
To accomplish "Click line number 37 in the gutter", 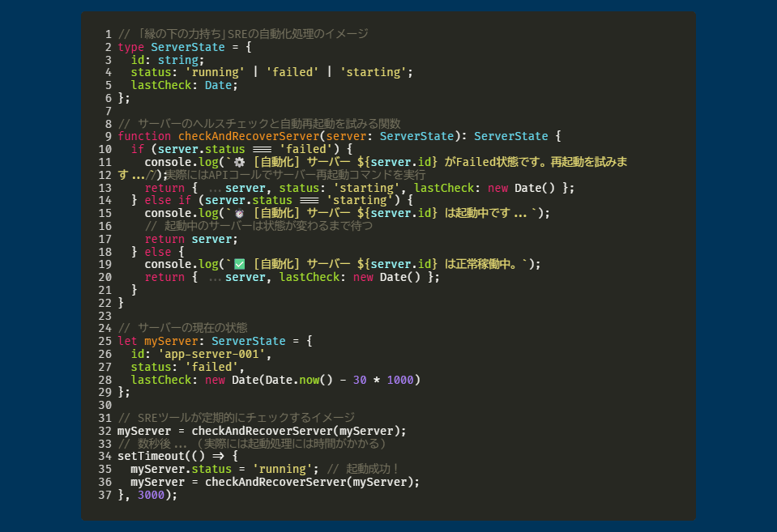I will point(105,494).
